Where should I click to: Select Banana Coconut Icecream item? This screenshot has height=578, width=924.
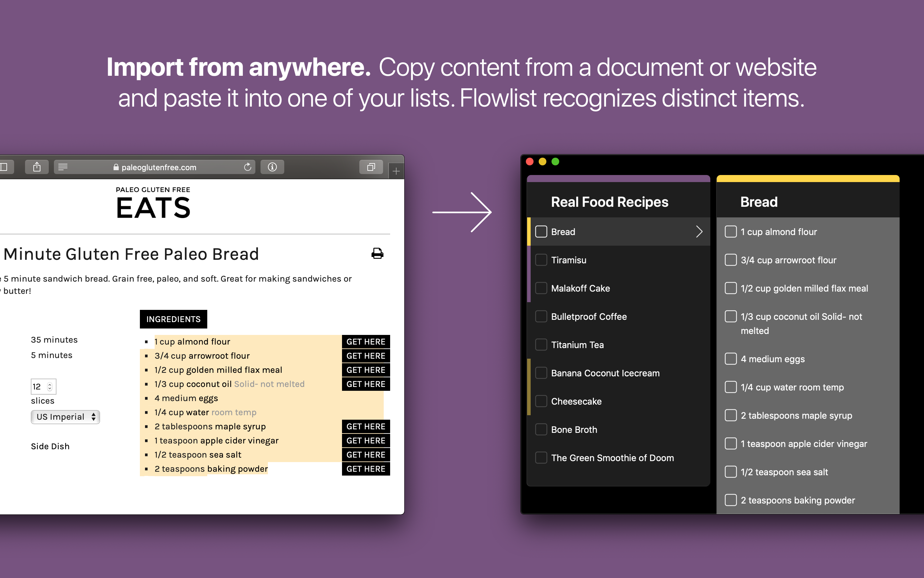click(605, 373)
